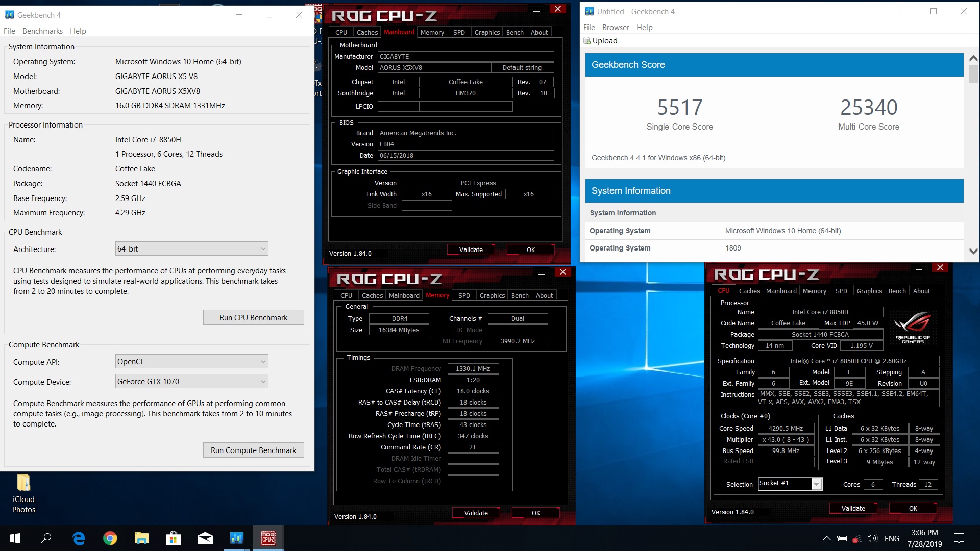Click BIOS Version field FB04
980x551 pixels.
coord(465,144)
